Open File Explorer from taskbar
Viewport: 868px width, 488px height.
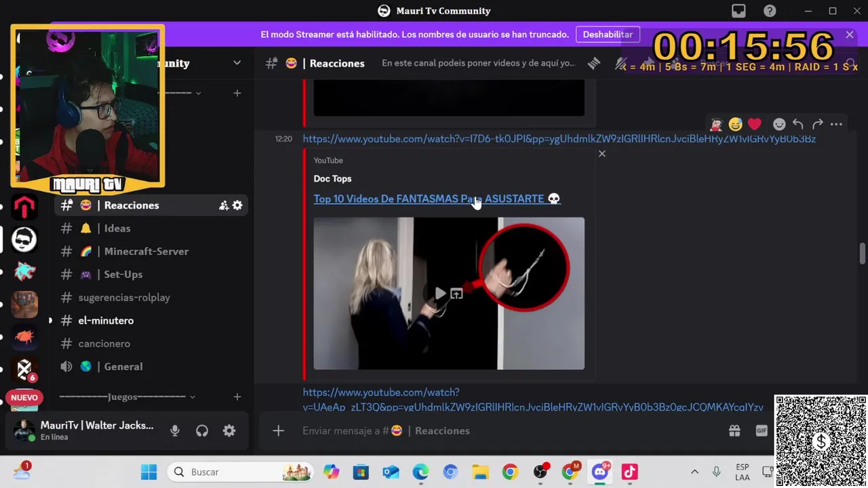480,472
